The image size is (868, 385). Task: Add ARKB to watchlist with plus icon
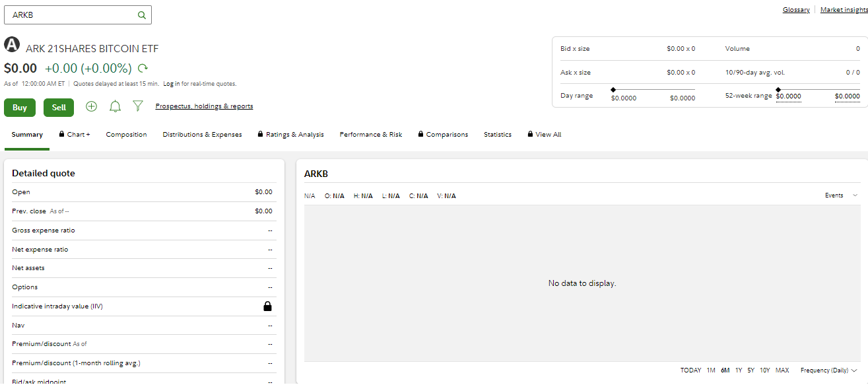[92, 106]
